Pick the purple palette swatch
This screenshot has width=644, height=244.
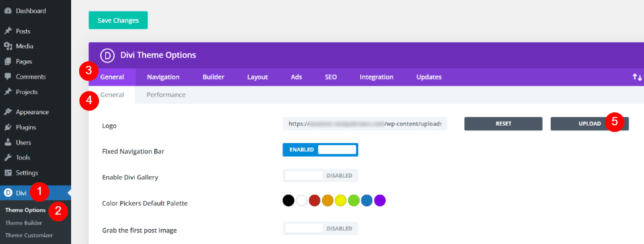[x=380, y=200]
